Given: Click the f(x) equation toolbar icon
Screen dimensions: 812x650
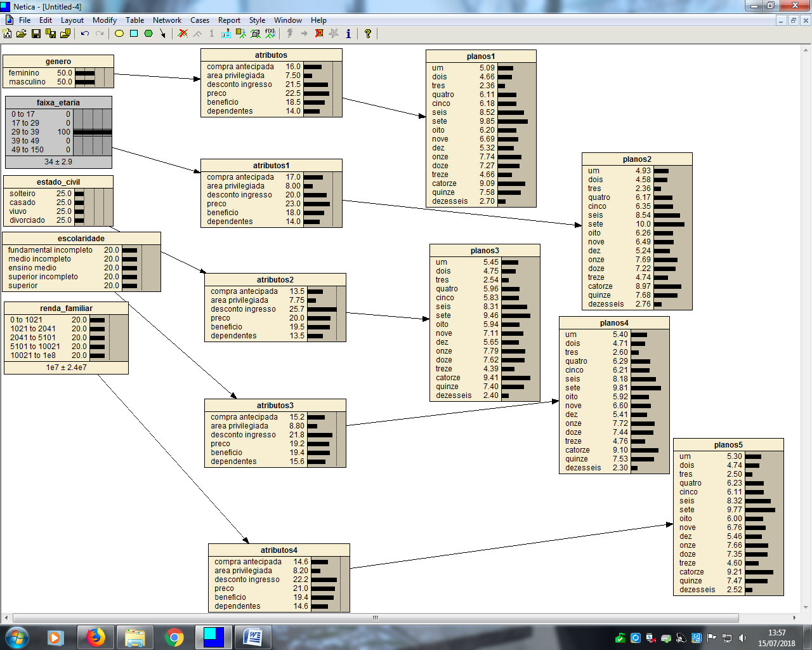Looking at the screenshot, I should point(270,33).
